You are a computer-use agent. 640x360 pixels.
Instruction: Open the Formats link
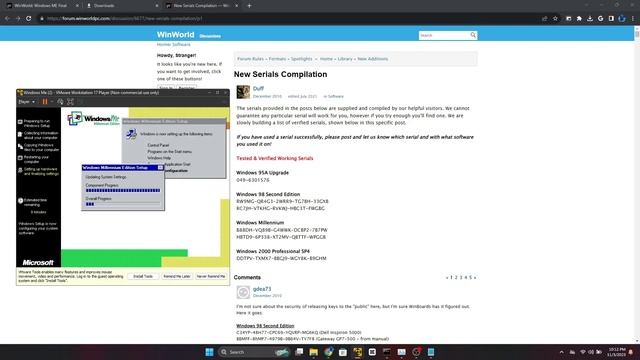pyautogui.click(x=277, y=59)
